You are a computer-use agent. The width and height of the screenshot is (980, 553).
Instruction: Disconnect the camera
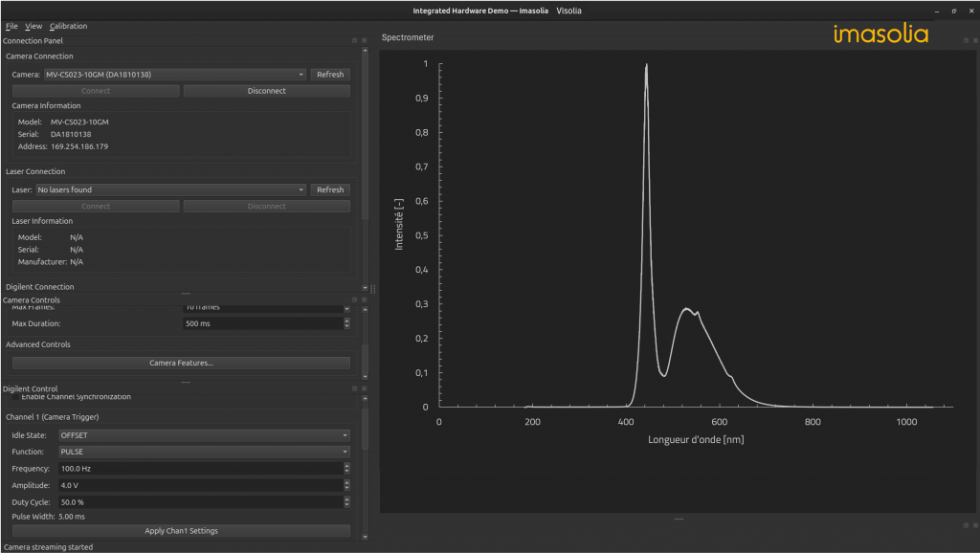point(267,91)
